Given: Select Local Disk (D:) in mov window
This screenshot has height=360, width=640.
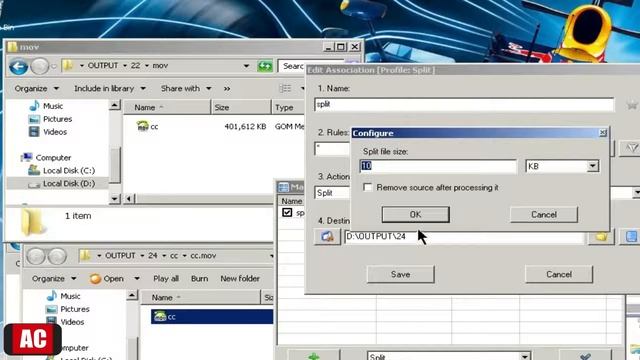Looking at the screenshot, I should coord(61,184).
